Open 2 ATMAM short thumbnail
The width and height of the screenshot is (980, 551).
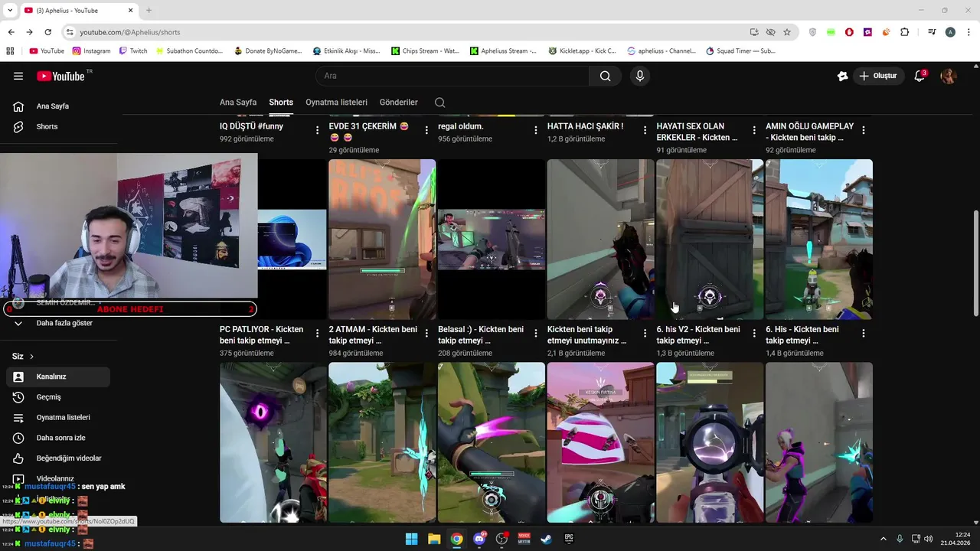(382, 239)
